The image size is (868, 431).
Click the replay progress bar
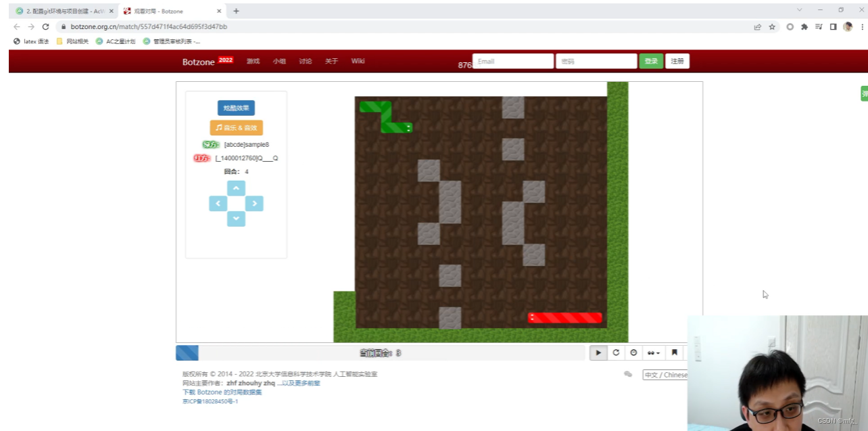coord(380,353)
